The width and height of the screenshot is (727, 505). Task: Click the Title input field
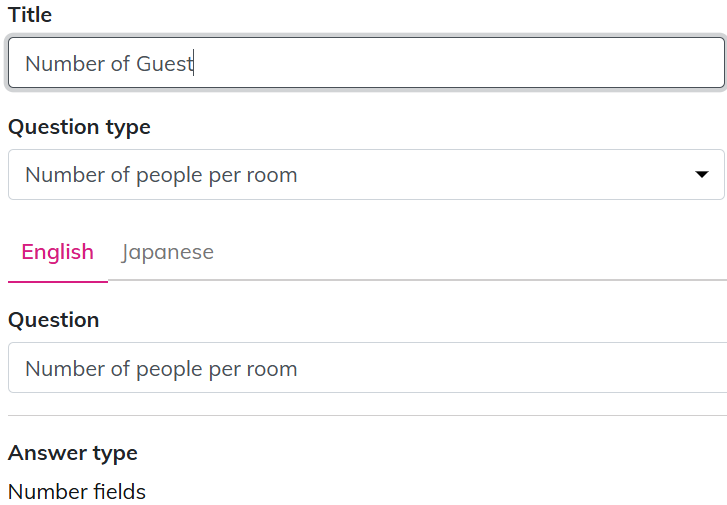pos(365,63)
